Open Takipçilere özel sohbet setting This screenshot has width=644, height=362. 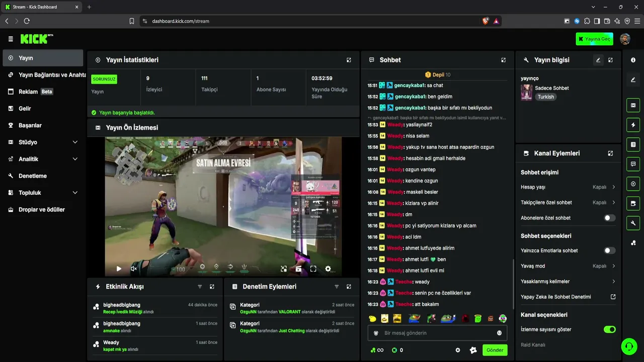[568, 203]
